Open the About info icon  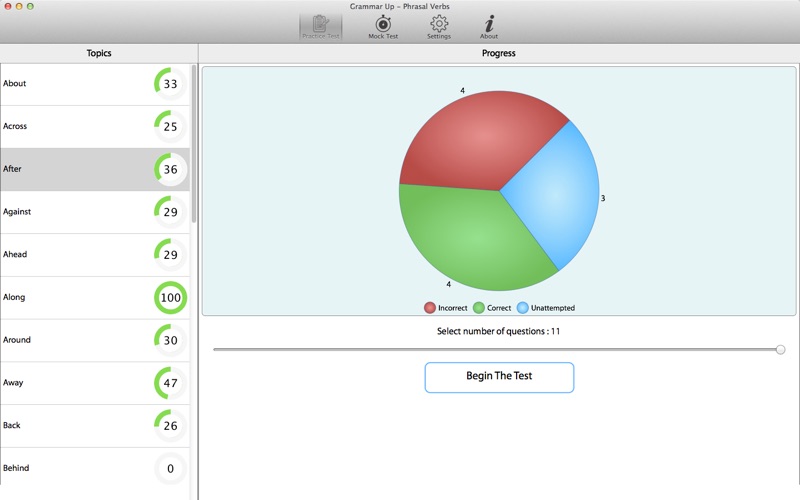click(489, 27)
